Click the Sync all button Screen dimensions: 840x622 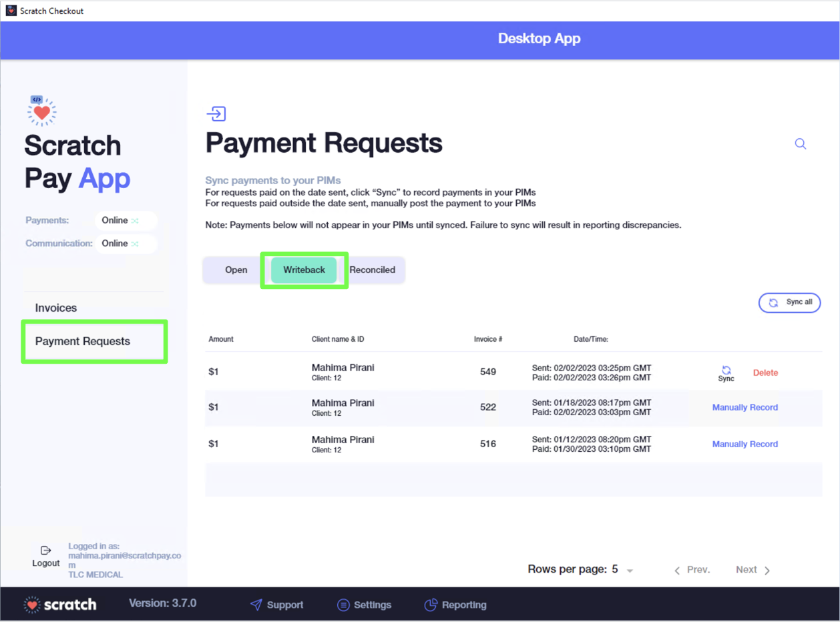[x=789, y=302]
